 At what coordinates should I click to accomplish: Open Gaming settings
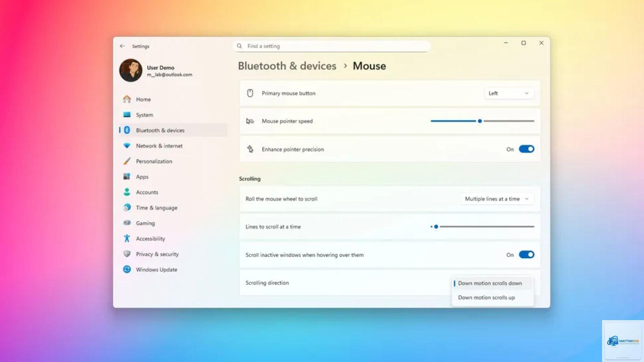tap(173, 223)
